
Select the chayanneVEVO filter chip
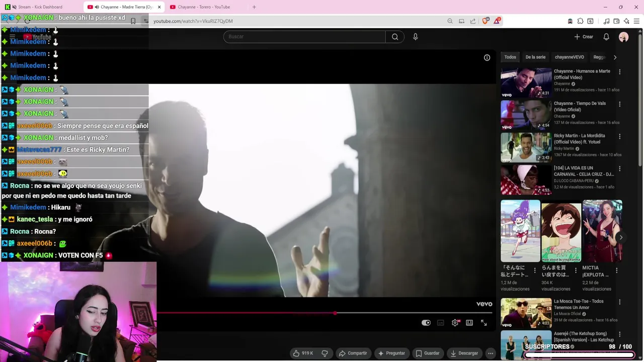point(570,57)
